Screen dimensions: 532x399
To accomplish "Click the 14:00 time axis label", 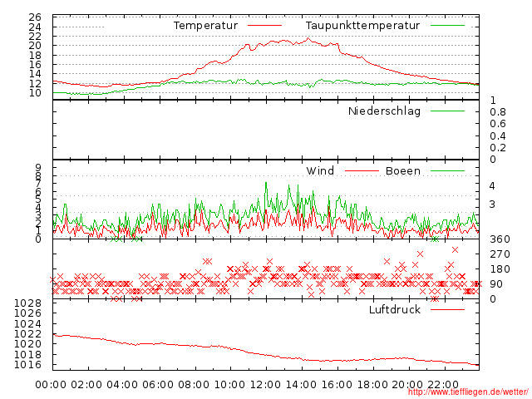I will [x=301, y=385].
